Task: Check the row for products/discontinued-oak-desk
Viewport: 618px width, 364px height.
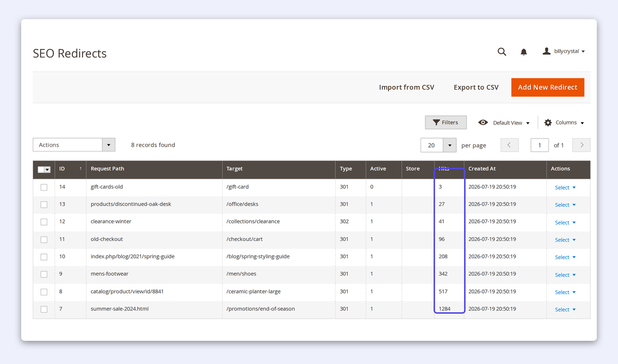Action: pos(44,205)
